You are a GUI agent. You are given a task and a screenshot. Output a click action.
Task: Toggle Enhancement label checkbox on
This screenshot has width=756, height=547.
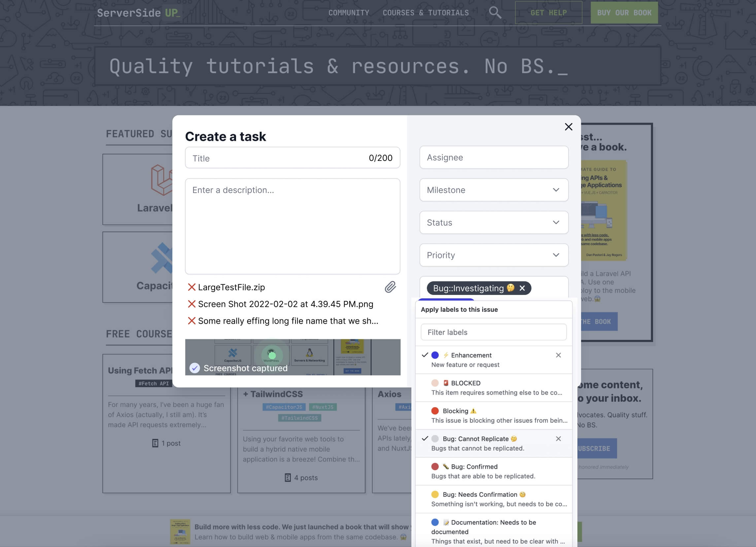pos(424,355)
